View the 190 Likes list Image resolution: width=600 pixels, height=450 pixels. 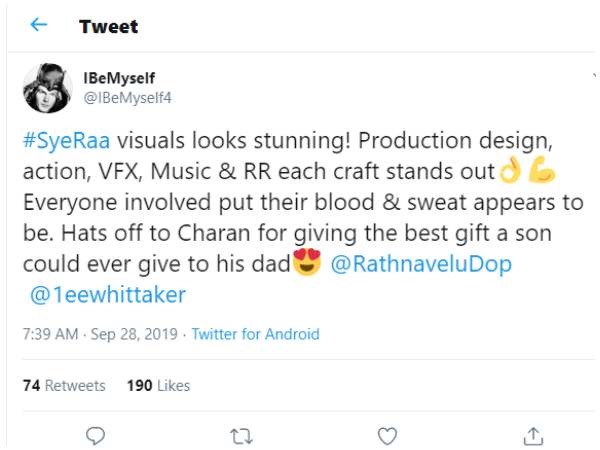pos(158,385)
